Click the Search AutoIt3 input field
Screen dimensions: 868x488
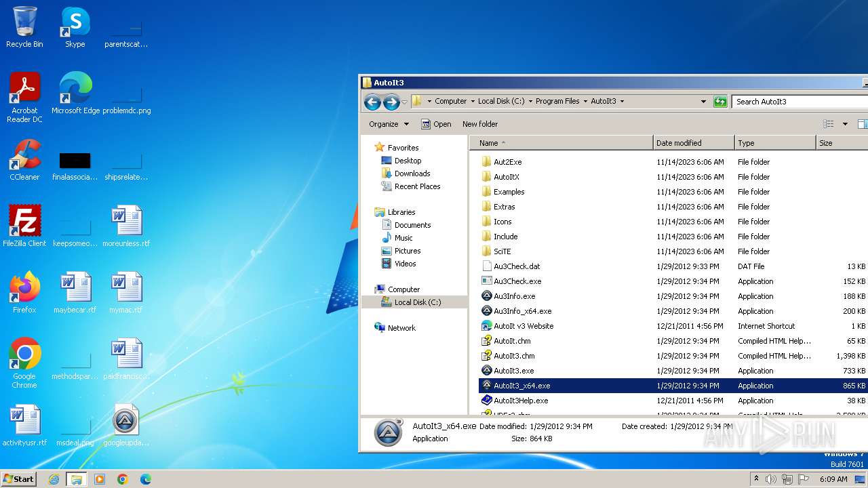click(x=800, y=102)
